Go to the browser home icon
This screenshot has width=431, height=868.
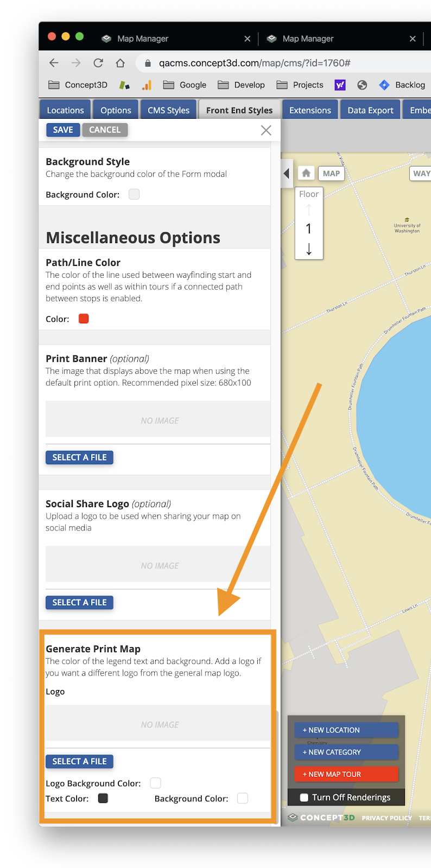point(121,63)
